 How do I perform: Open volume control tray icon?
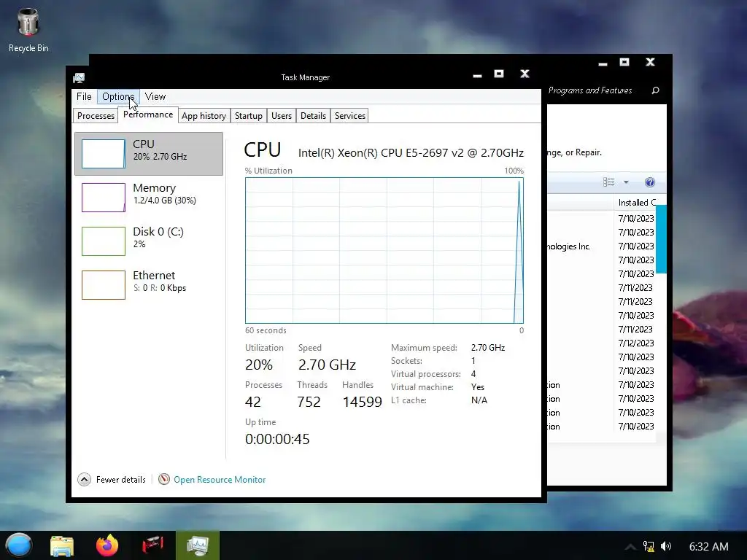[666, 546]
